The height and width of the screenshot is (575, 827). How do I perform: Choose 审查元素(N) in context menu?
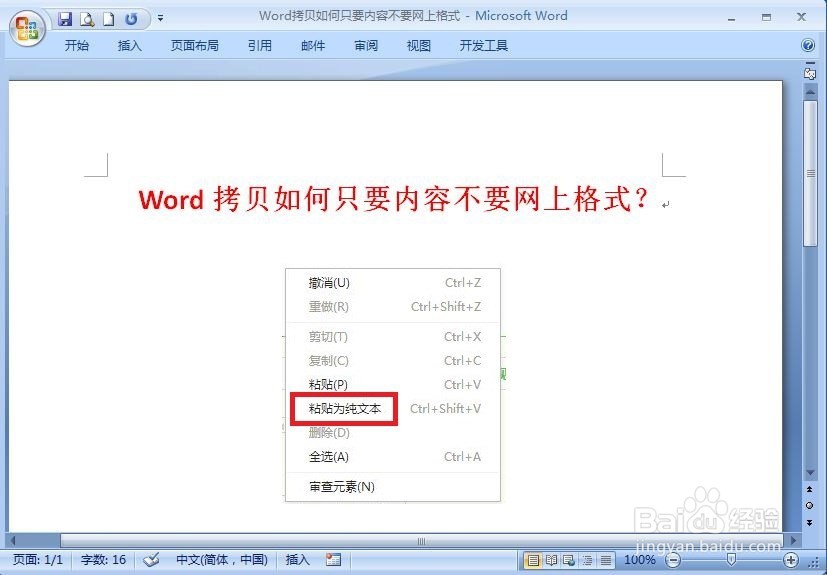pos(393,487)
